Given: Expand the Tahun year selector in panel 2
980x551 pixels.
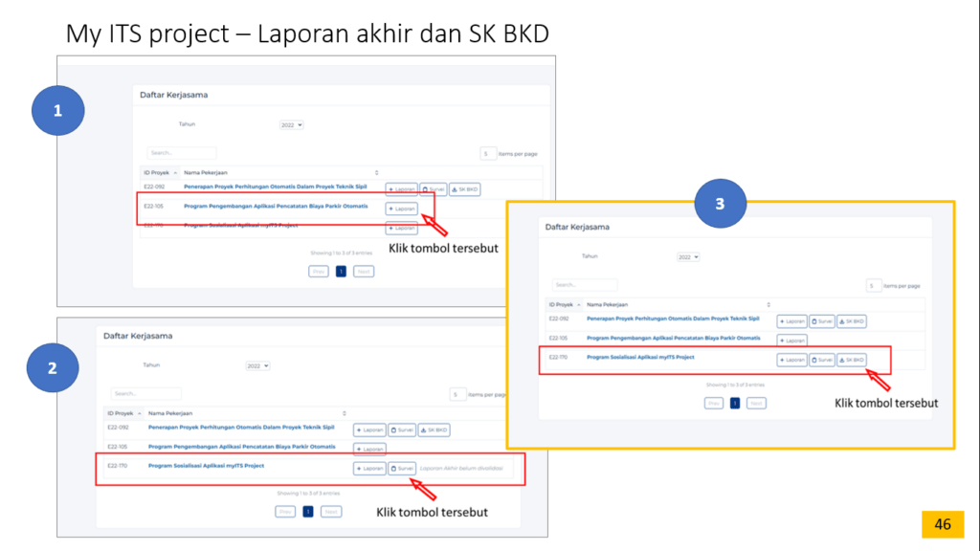Looking at the screenshot, I should click(x=257, y=365).
